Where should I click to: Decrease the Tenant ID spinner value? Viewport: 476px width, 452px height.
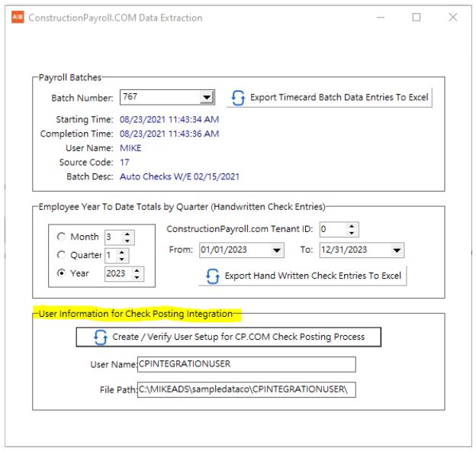point(352,233)
